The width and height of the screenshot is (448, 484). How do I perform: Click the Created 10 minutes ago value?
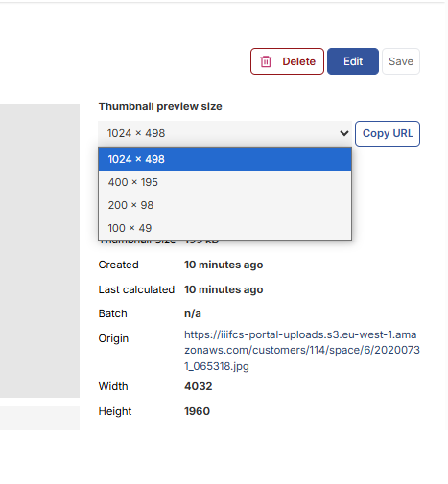[224, 265]
